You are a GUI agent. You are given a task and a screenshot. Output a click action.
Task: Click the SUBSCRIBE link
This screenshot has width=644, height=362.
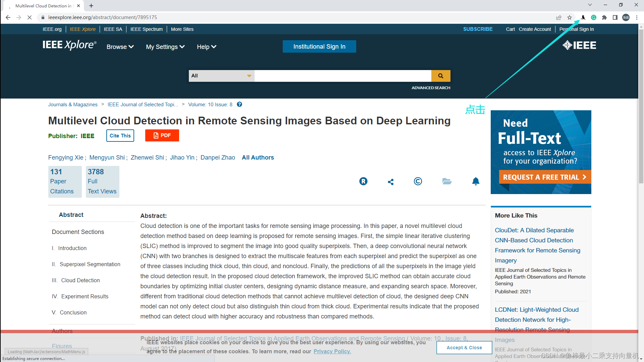tap(478, 29)
